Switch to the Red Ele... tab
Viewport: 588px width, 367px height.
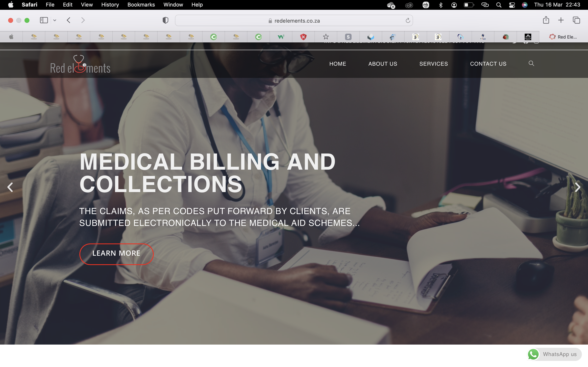click(563, 37)
